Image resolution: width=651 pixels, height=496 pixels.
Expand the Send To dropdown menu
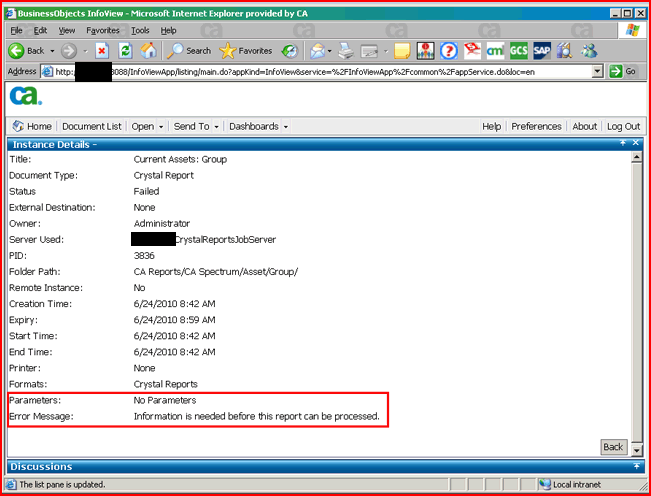pos(195,127)
